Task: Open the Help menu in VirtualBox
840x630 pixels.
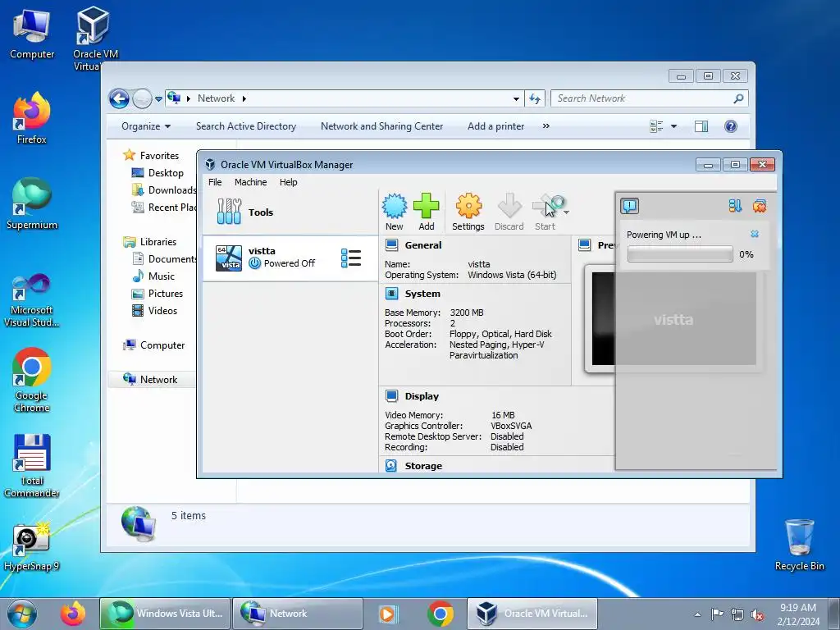Action: click(x=288, y=182)
